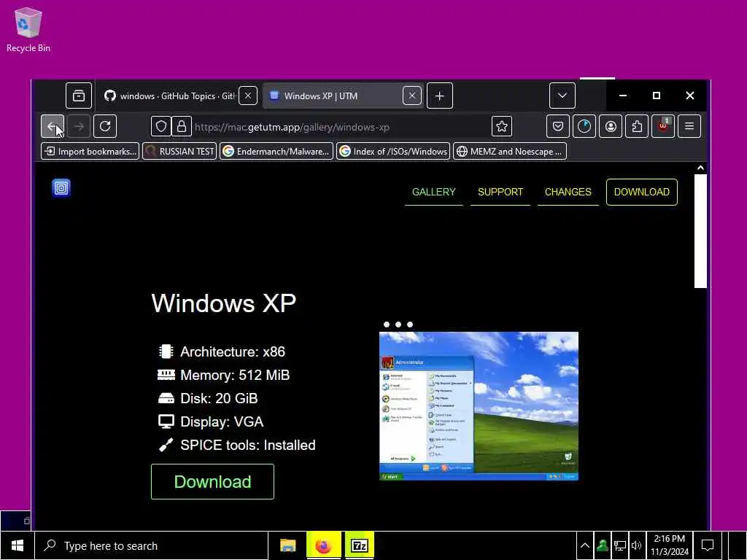Open the clock showing 2:16 PM

click(670, 545)
